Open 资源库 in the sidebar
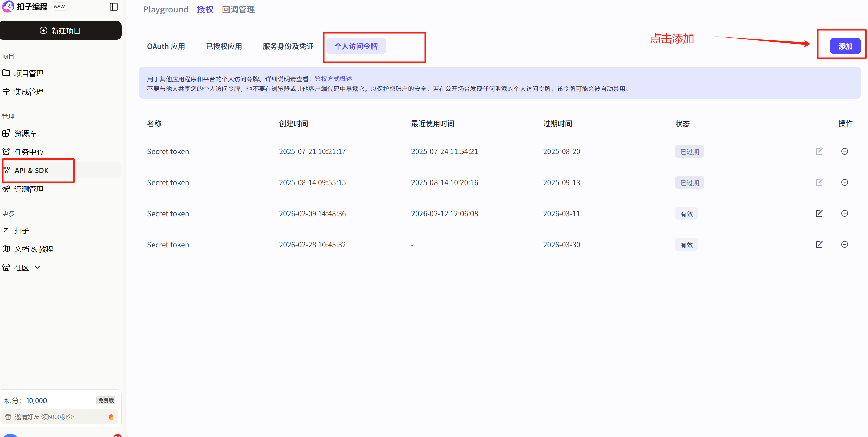The image size is (868, 437). [x=25, y=133]
